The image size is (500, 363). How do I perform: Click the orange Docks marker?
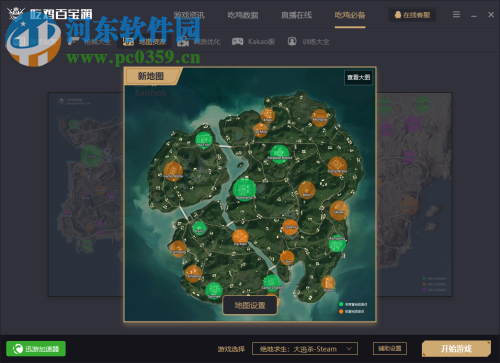tap(328, 283)
